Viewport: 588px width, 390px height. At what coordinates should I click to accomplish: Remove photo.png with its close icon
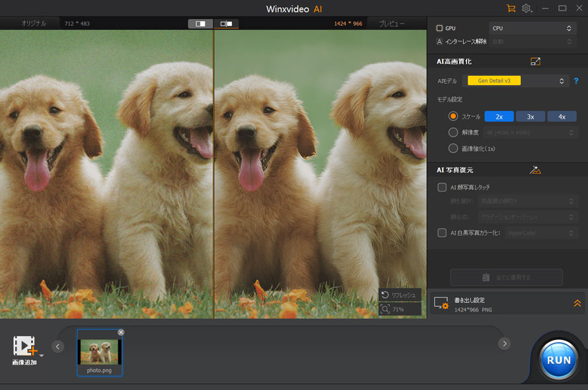121,332
